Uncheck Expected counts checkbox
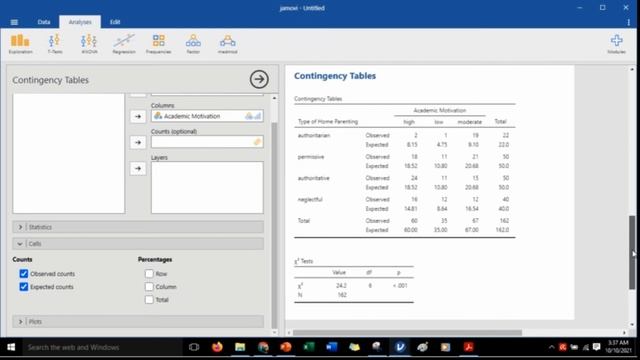640x360 pixels. coord(24,287)
